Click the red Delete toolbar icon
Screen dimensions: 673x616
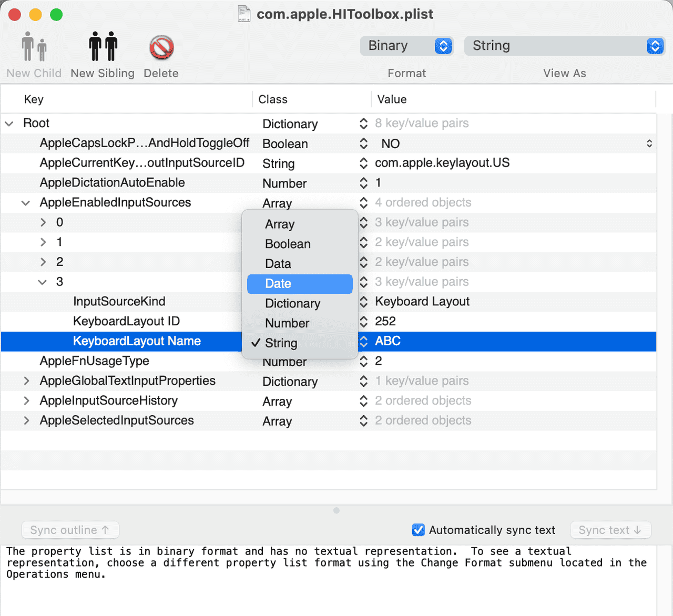(x=161, y=47)
